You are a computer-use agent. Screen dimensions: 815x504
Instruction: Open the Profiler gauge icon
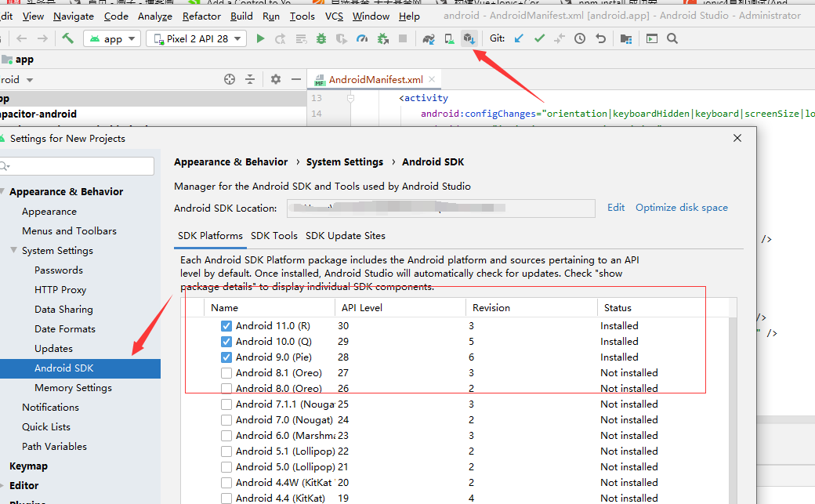362,38
